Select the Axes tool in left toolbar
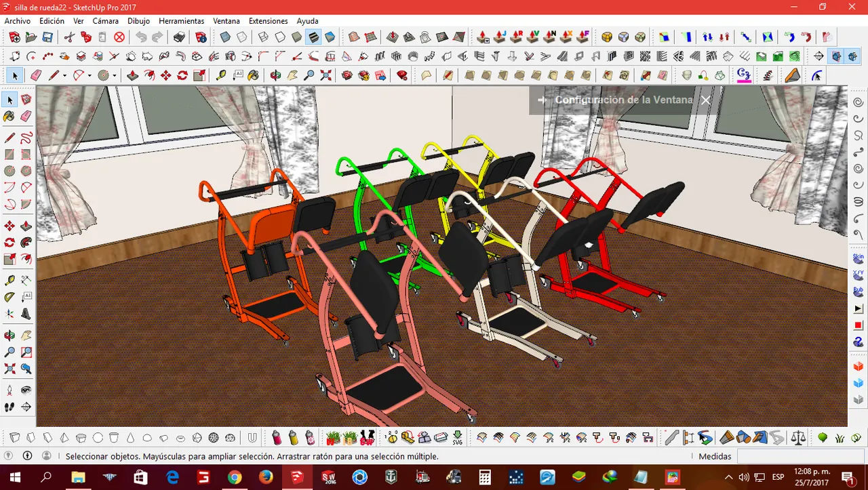The width and height of the screenshot is (868, 490). click(9, 314)
